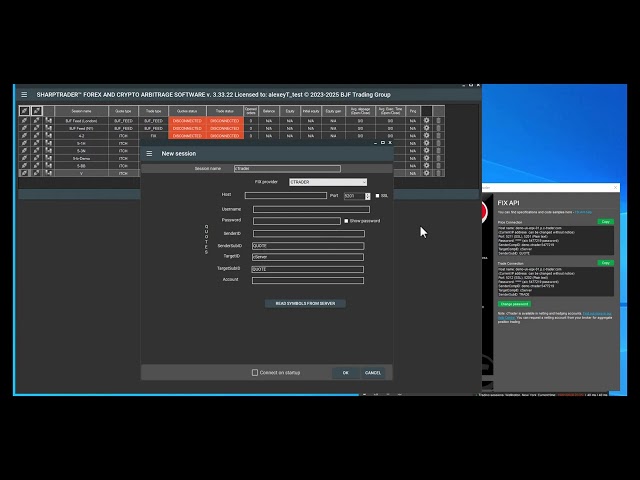Disconnect plug icon for BJF Feed (NY) row
Viewport: 640px width, 480px height.
pyautogui.click(x=36, y=128)
